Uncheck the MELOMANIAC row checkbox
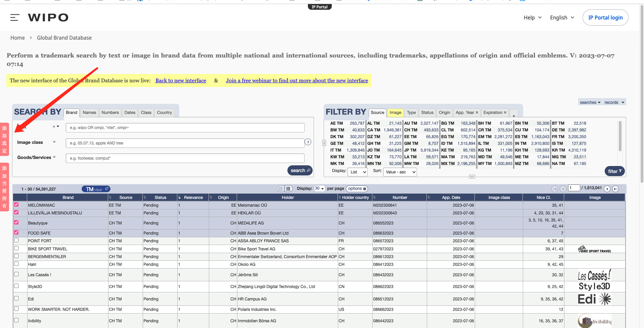Image resolution: width=644 pixels, height=328 pixels. (16, 204)
